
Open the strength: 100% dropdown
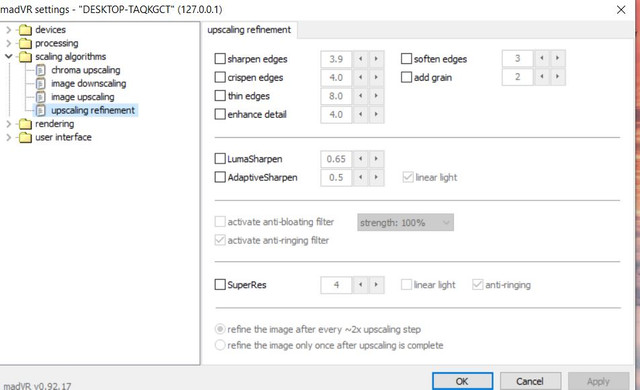point(405,223)
